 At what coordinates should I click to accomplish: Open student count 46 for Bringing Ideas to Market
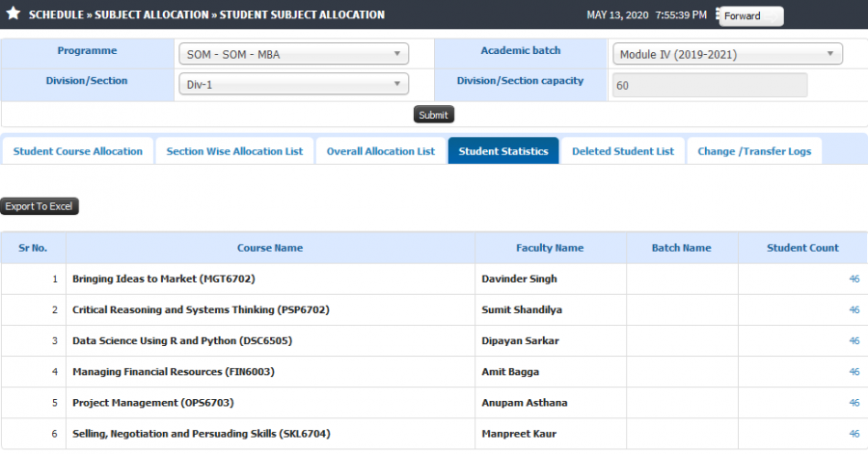(x=854, y=280)
